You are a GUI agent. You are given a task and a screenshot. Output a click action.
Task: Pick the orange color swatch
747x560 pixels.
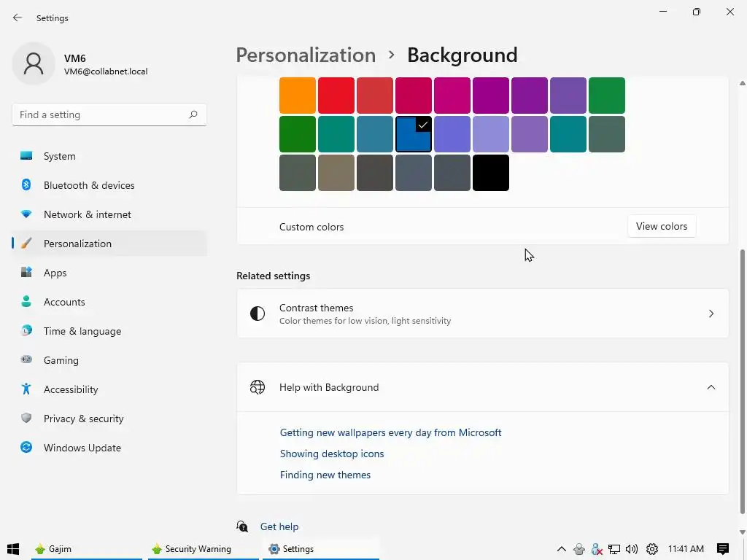[298, 96]
